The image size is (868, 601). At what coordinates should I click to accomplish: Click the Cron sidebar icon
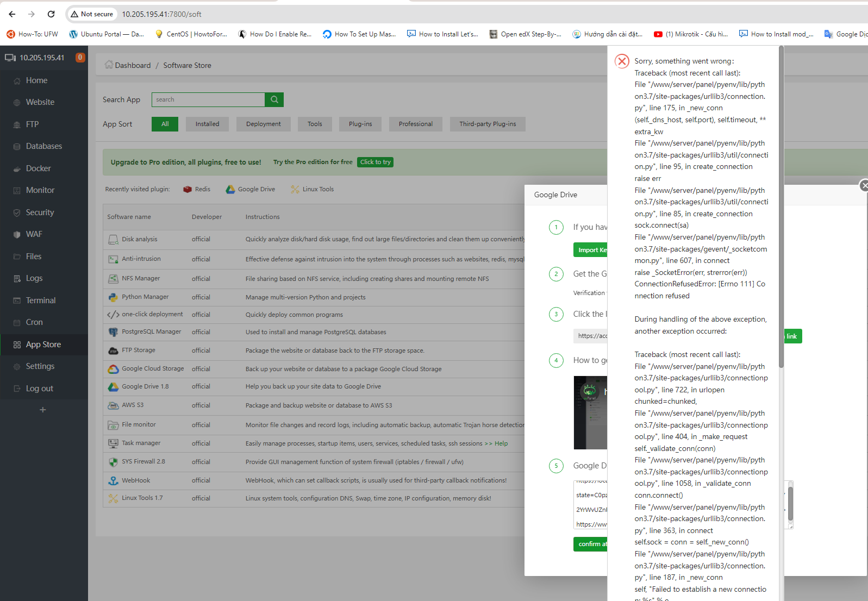[17, 322]
